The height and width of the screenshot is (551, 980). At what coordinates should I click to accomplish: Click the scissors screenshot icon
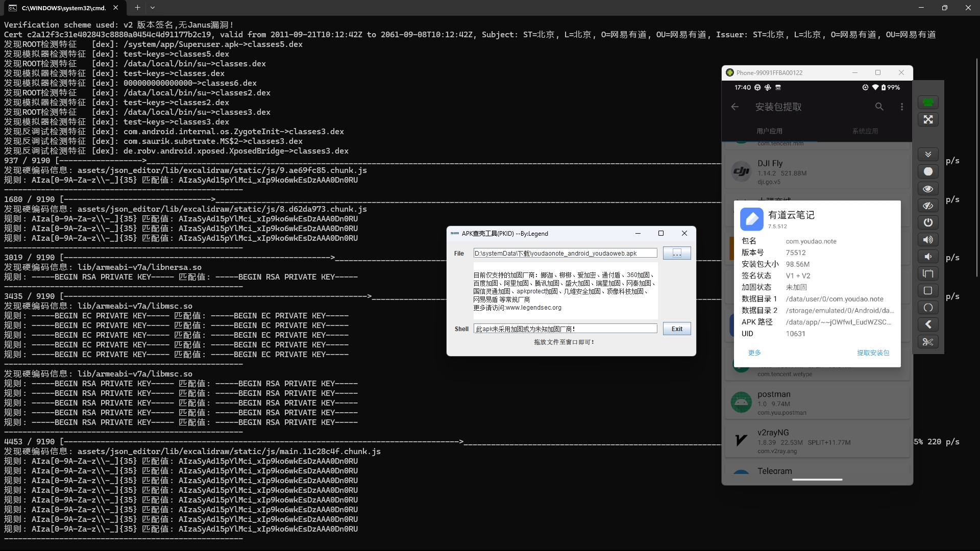pos(928,342)
